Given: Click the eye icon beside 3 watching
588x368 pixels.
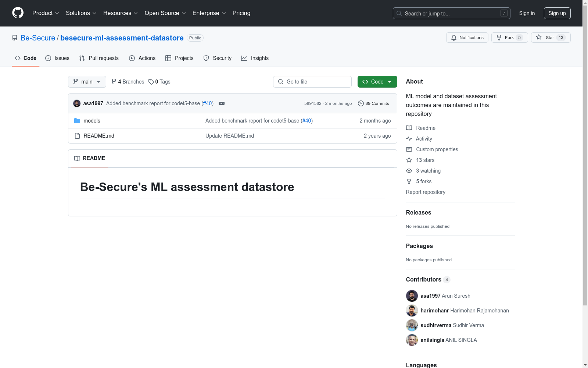Looking at the screenshot, I should tap(409, 171).
